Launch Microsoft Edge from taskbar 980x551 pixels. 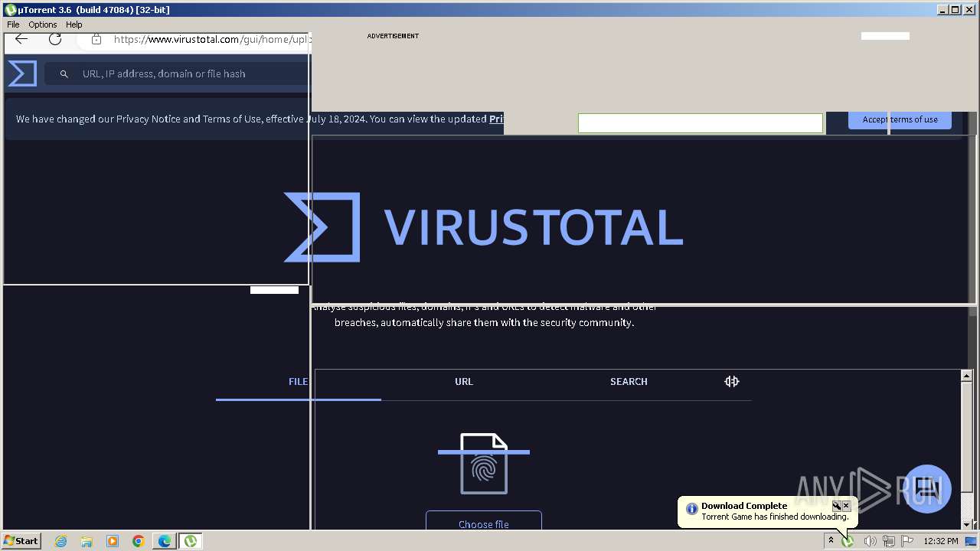click(165, 541)
